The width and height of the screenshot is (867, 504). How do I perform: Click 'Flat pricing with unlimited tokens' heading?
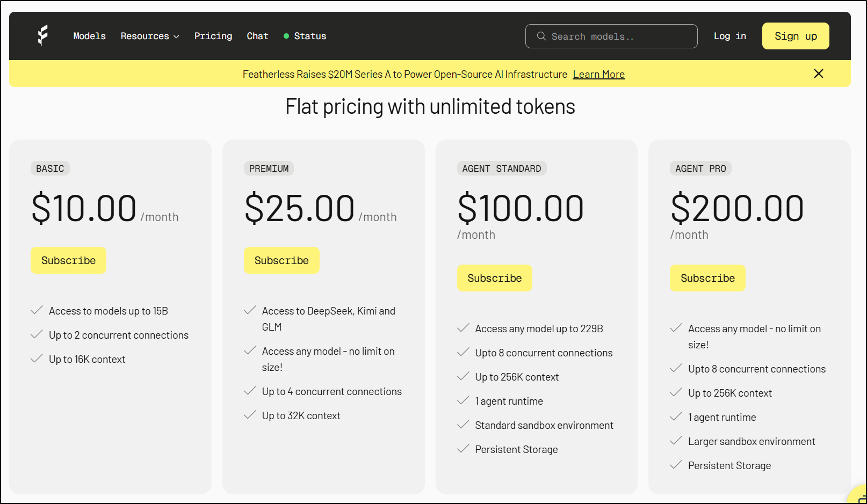[430, 106]
